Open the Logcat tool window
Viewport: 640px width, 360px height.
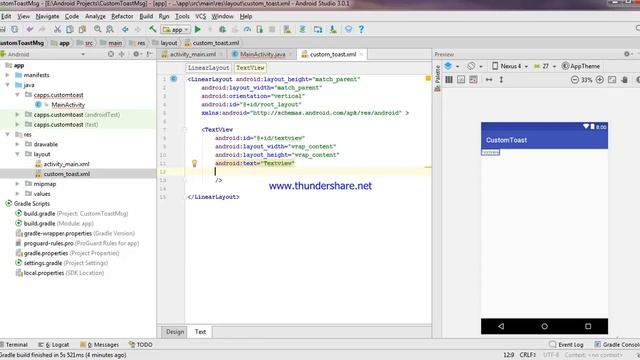54,344
